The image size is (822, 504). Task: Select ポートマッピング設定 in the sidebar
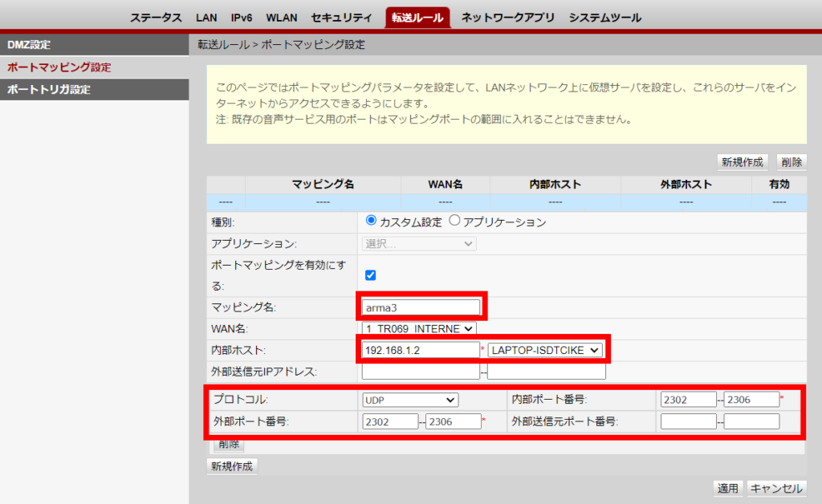point(95,67)
